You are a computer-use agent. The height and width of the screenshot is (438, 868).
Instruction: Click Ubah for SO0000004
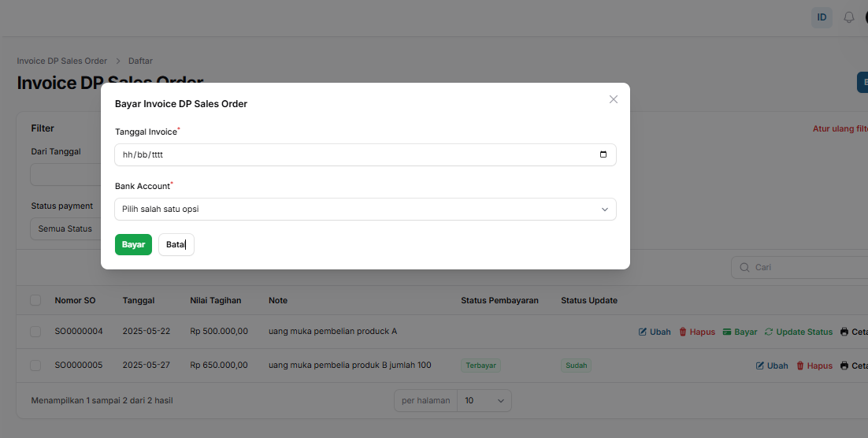[655, 332]
